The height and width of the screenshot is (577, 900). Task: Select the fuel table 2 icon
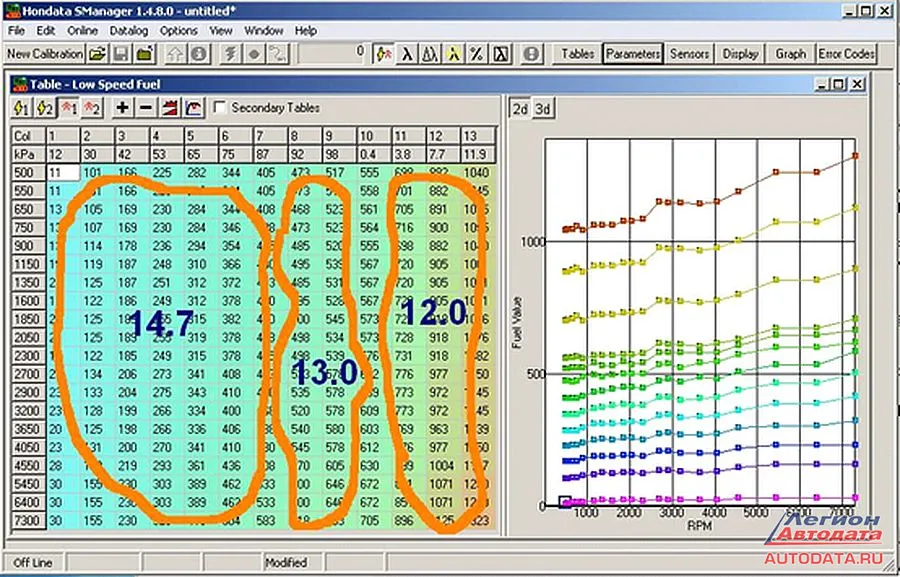pos(92,107)
